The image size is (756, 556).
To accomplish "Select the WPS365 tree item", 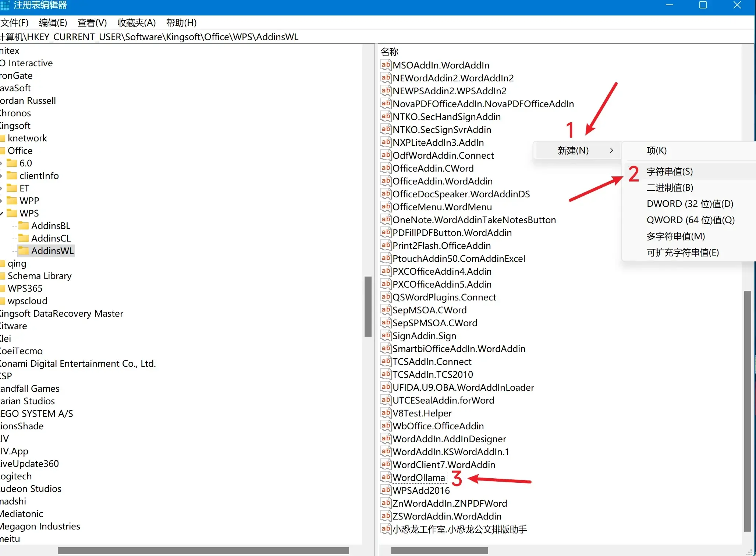I will (x=25, y=288).
